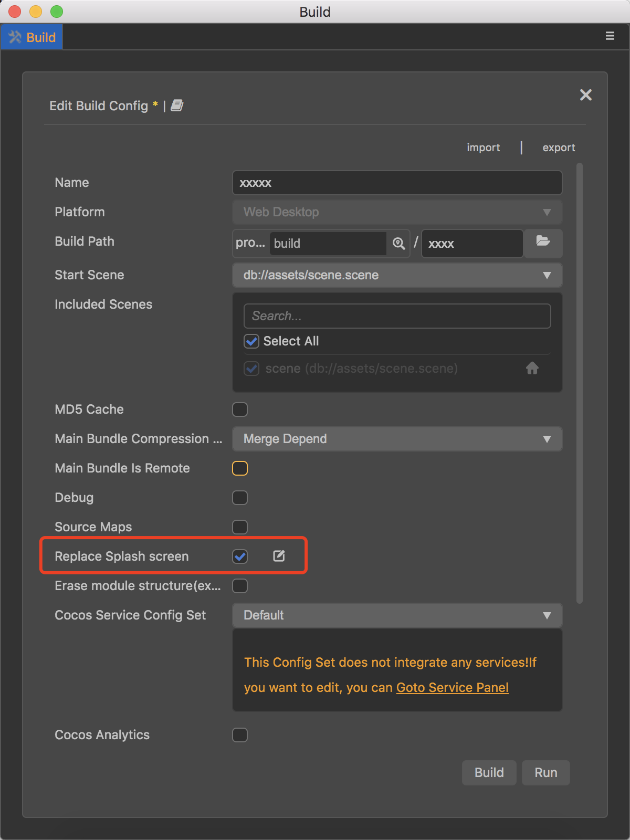Close the Edit Build Config dialog
The image size is (630, 840).
[x=586, y=95]
